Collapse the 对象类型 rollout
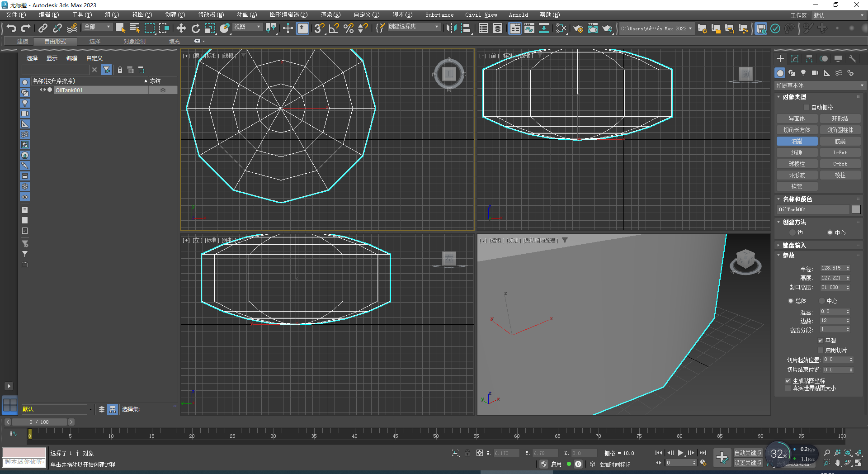The image size is (868, 474). pos(794,97)
